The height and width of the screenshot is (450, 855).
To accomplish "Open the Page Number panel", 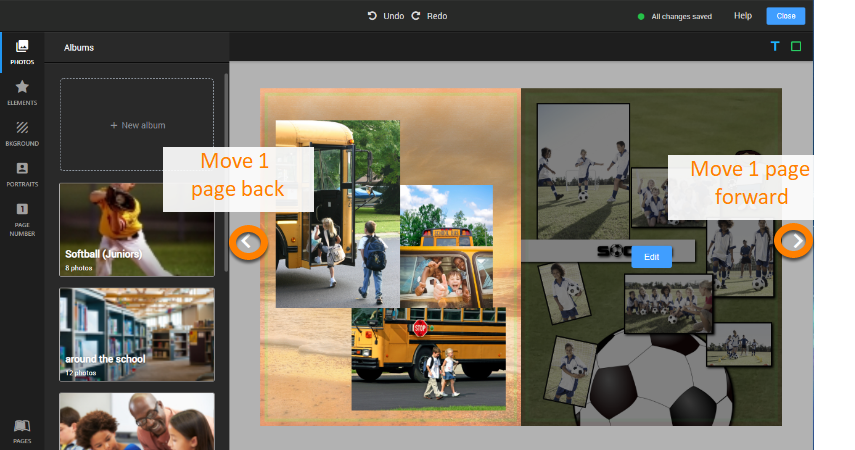I will pos(22,219).
